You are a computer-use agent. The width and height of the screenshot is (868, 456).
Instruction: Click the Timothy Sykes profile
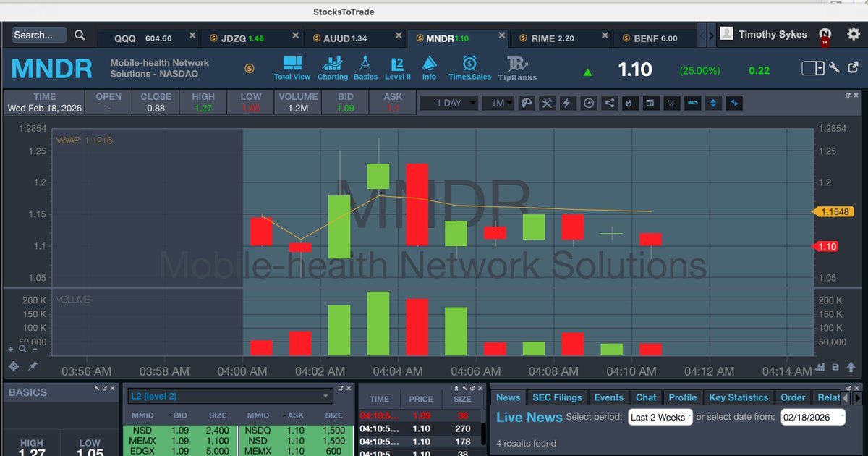(x=764, y=34)
